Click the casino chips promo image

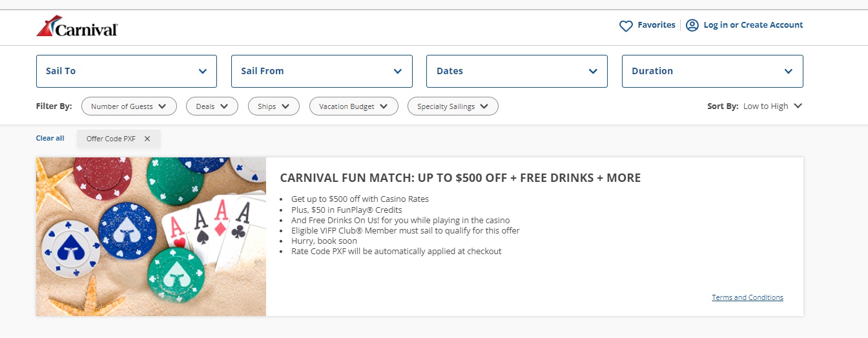click(151, 237)
